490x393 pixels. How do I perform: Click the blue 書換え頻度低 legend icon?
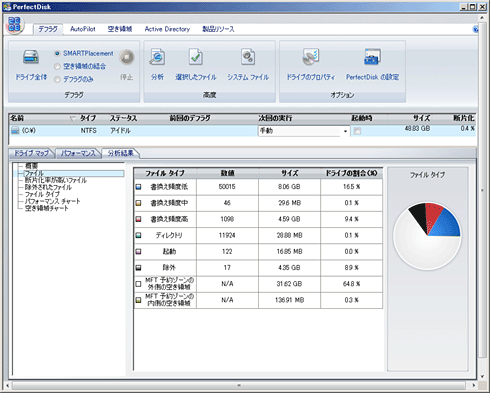(139, 187)
